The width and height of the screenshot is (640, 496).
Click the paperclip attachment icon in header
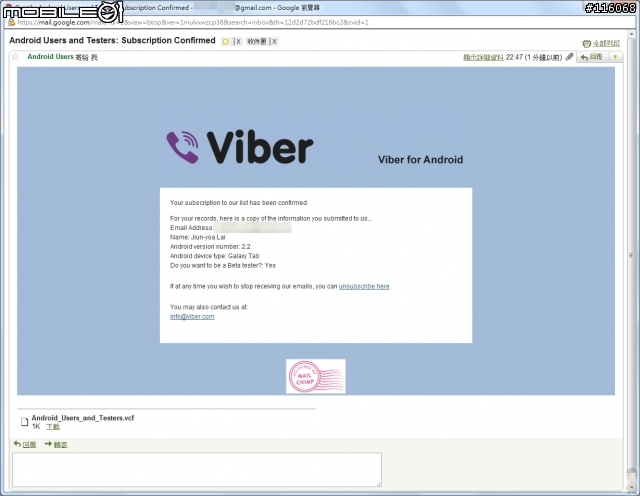click(569, 57)
